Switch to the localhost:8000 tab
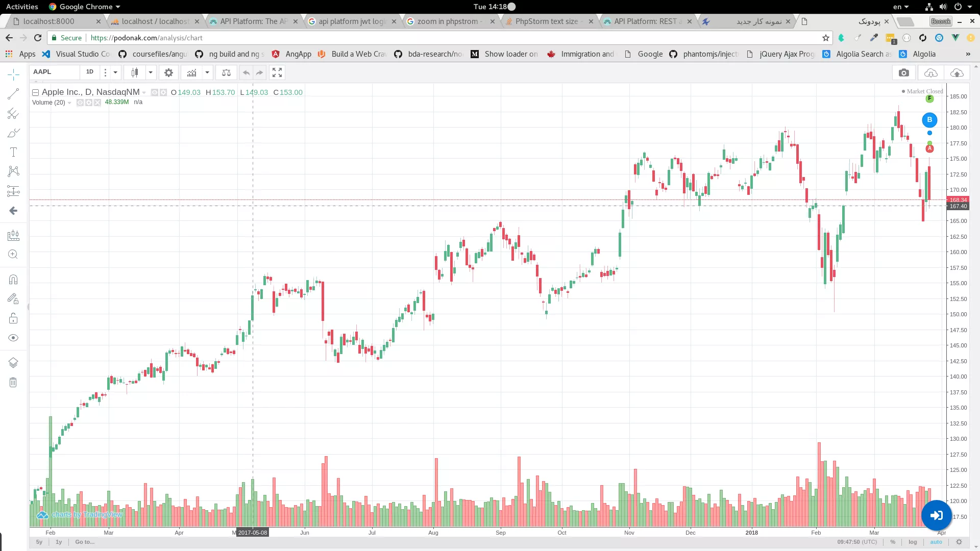 pos(56,21)
